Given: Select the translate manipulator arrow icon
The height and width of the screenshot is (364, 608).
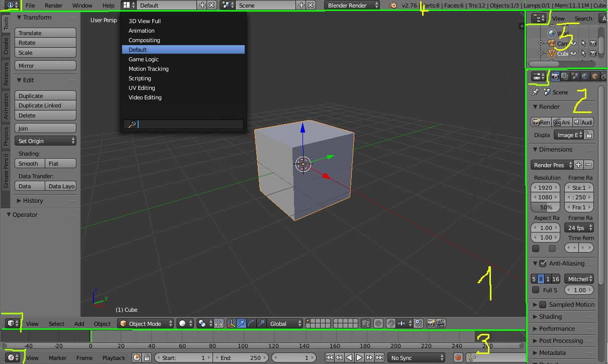Looking at the screenshot, I should click(241, 324).
